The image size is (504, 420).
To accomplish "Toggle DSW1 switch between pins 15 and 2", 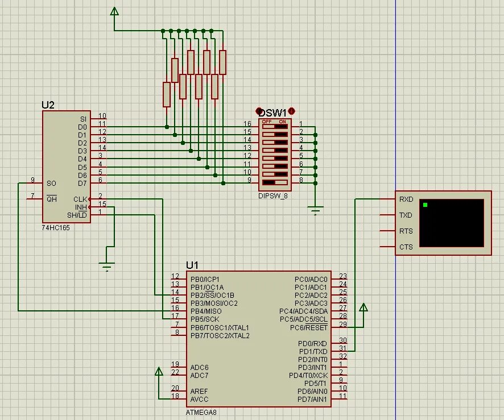I will (x=275, y=134).
